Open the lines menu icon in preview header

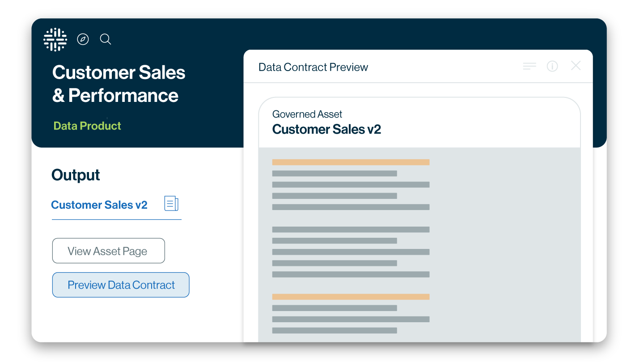529,66
